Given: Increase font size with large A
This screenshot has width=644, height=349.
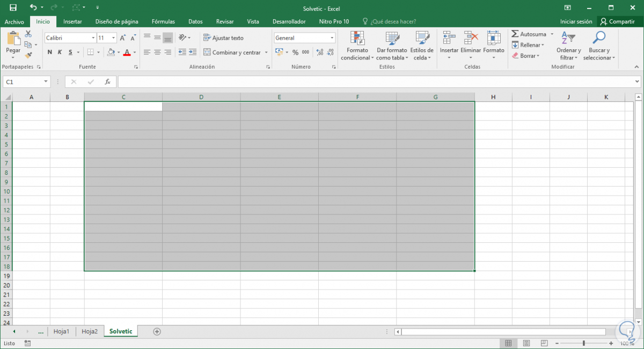Looking at the screenshot, I should (x=123, y=38).
